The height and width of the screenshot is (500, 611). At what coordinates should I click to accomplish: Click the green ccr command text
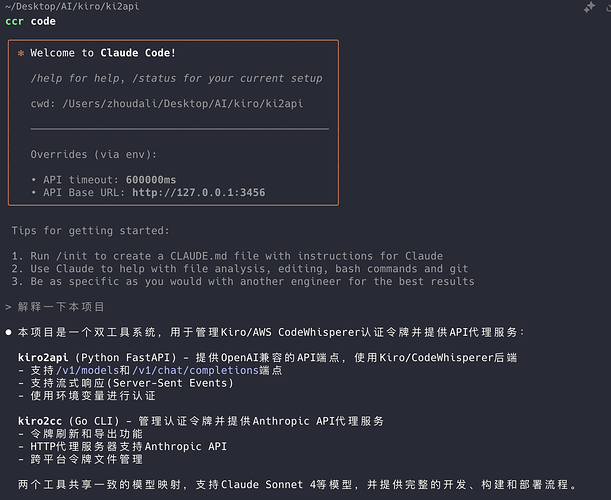tap(14, 21)
